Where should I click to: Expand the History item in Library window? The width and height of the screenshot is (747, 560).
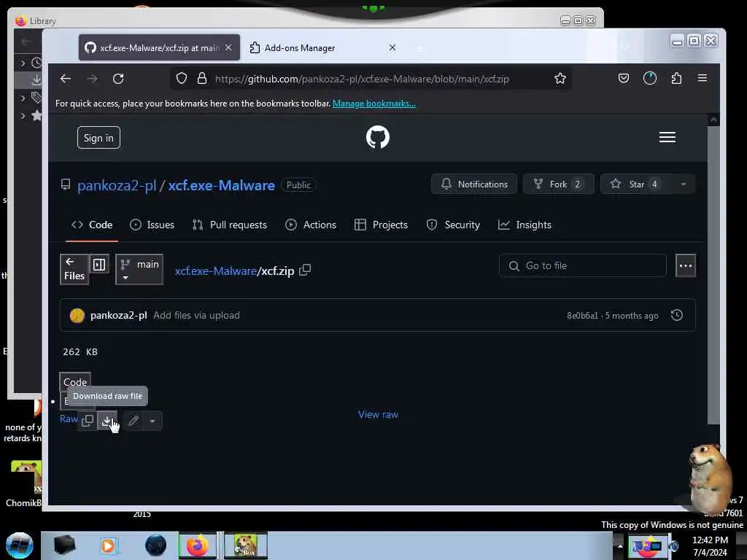[x=23, y=63]
